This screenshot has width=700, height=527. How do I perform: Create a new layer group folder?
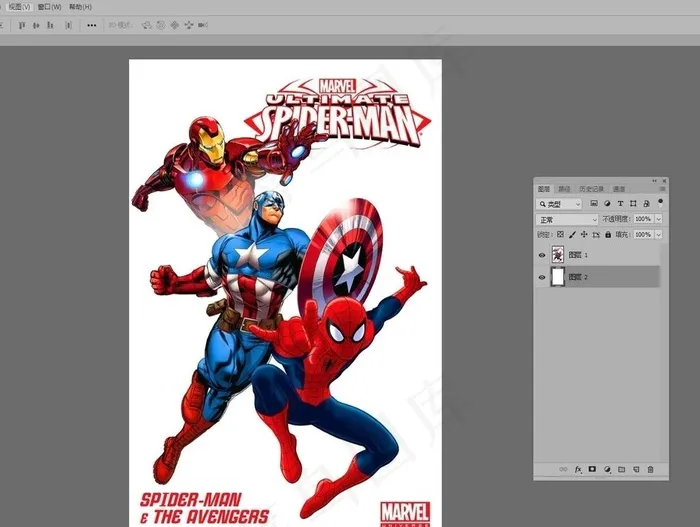click(621, 469)
